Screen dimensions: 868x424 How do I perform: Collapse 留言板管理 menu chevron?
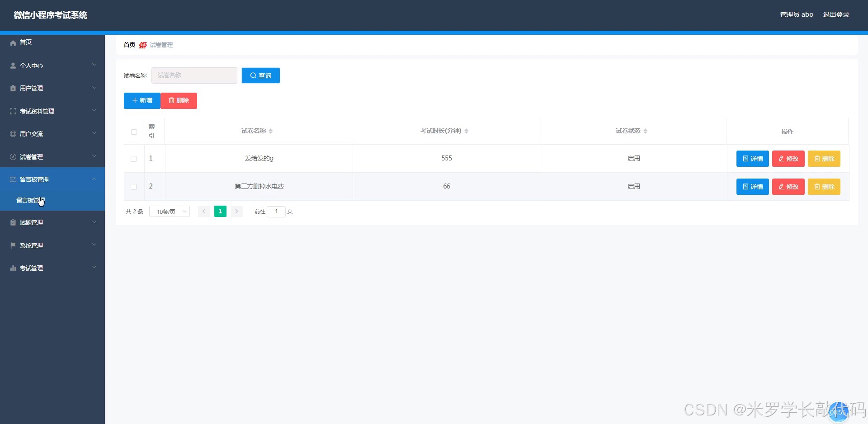(x=94, y=179)
